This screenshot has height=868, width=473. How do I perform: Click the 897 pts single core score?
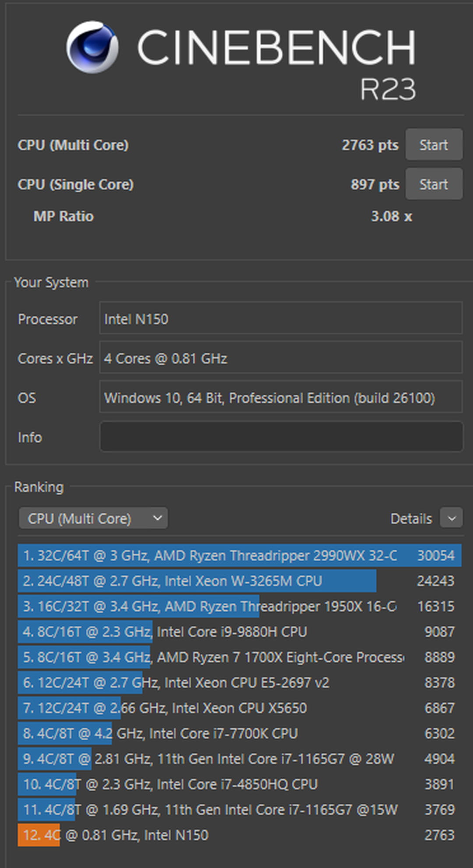pos(375,184)
